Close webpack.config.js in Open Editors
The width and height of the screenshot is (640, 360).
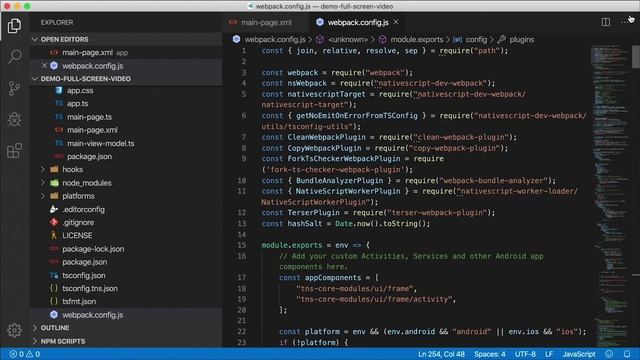tap(44, 66)
